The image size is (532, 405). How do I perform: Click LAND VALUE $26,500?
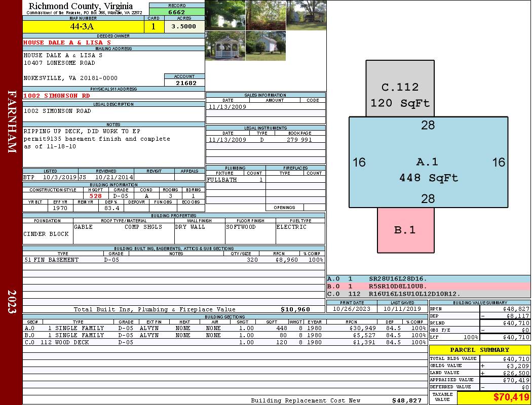(516, 373)
